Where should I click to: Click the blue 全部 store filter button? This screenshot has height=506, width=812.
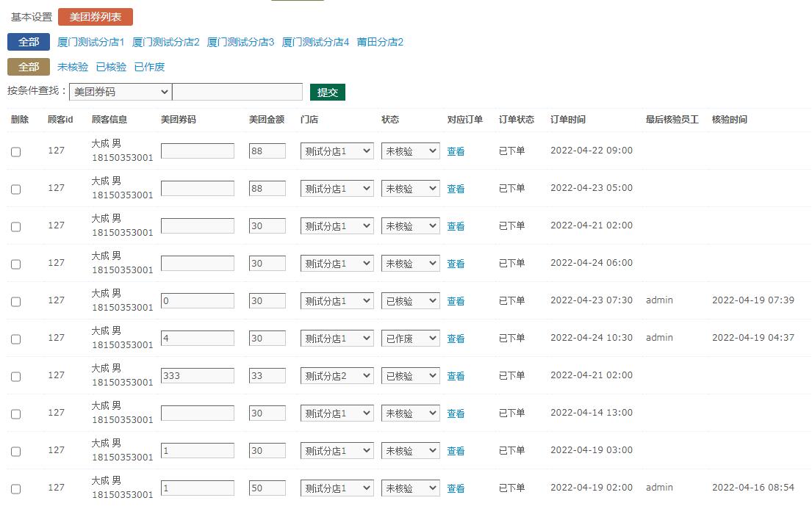(x=29, y=42)
